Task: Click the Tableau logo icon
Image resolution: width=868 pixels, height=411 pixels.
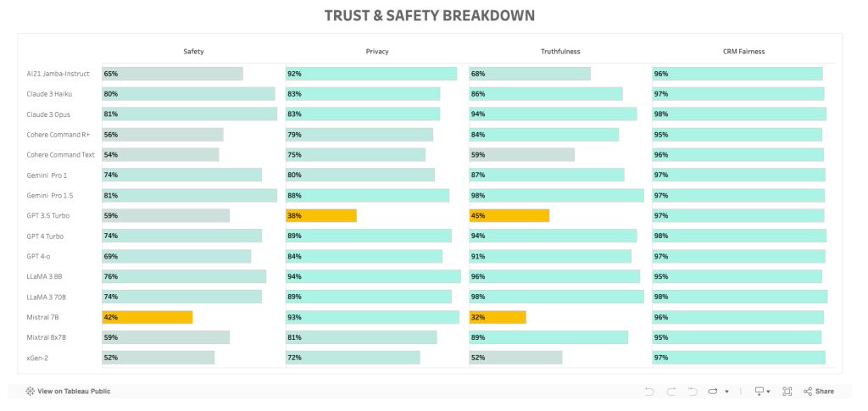Action: point(30,392)
